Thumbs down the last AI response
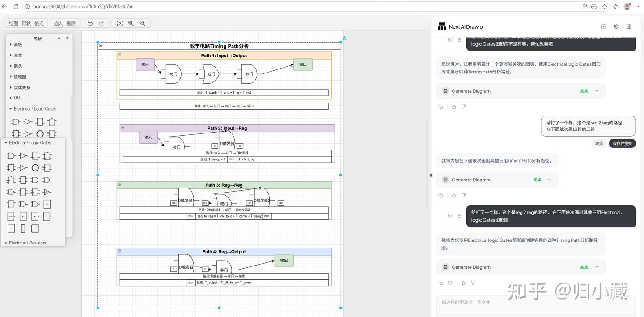Viewport: 644px width, 317px height. pos(473,283)
